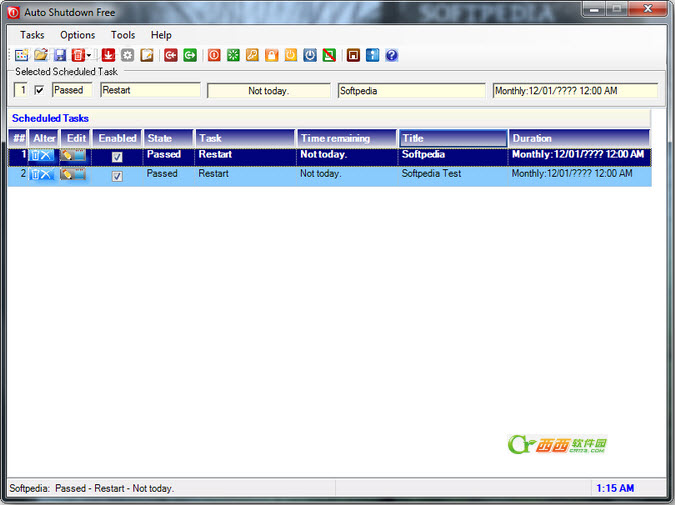Click the Alter column header
675x505 pixels.
click(x=44, y=138)
